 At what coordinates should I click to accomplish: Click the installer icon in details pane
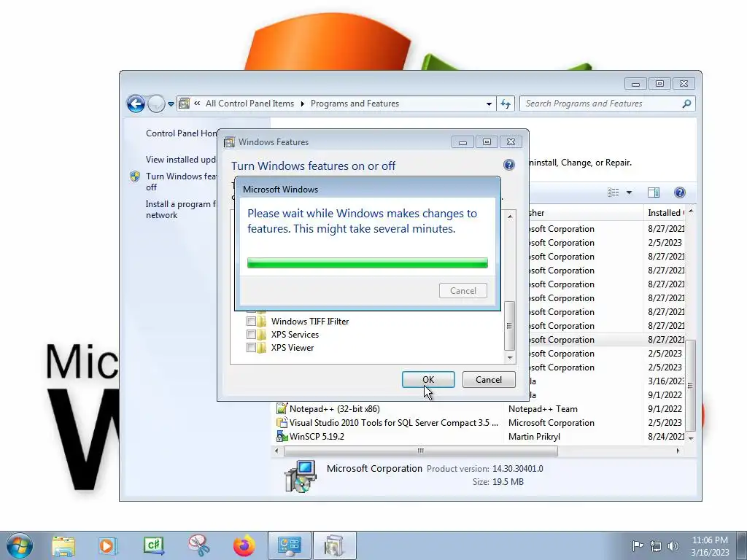300,475
